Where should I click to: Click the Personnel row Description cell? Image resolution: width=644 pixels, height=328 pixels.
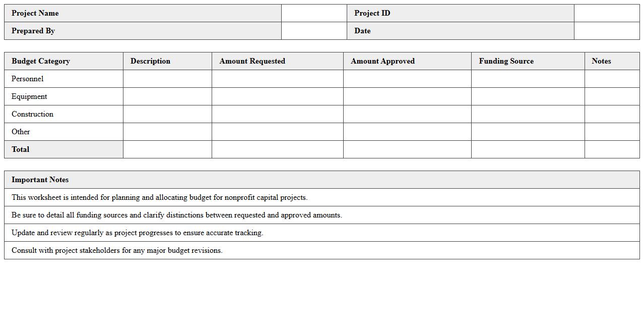(167, 79)
